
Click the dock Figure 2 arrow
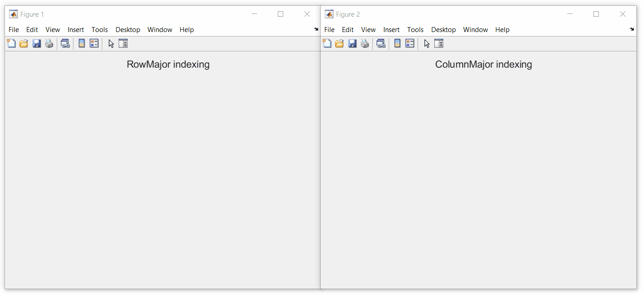point(631,29)
